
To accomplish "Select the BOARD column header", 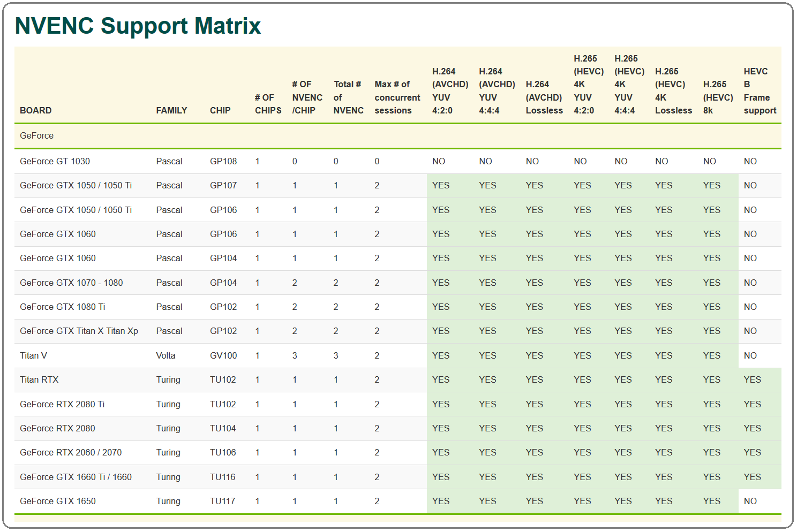I will (36, 110).
